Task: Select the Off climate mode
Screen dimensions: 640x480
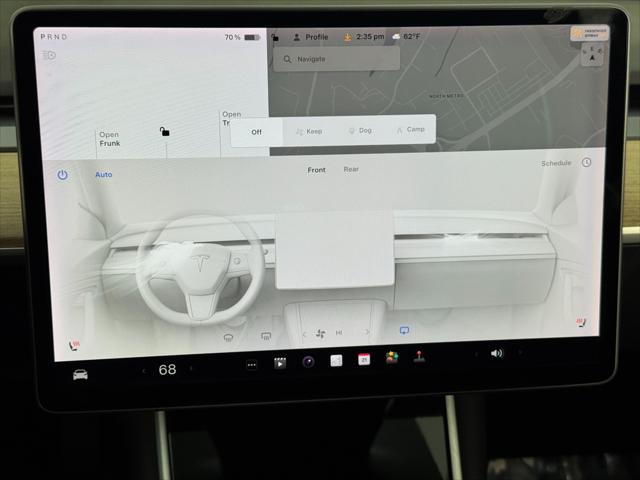Action: click(x=256, y=132)
